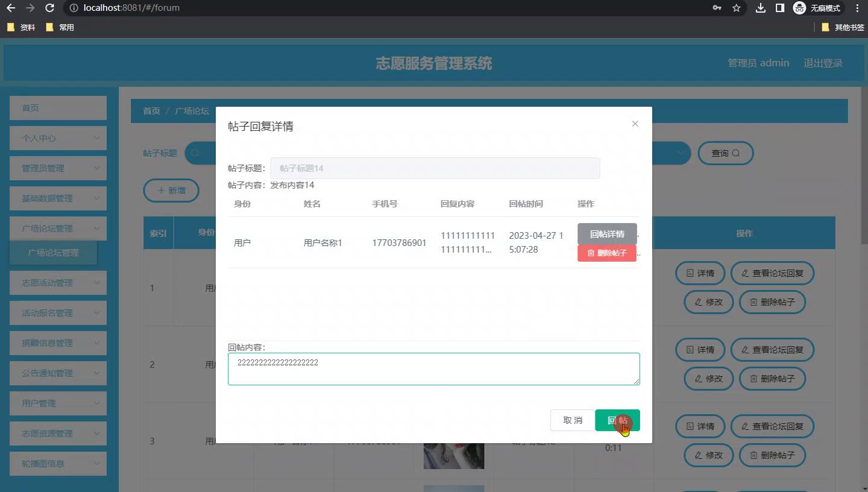The width and height of the screenshot is (868, 492).
Task: Click the site info icon in address bar
Action: (x=74, y=8)
